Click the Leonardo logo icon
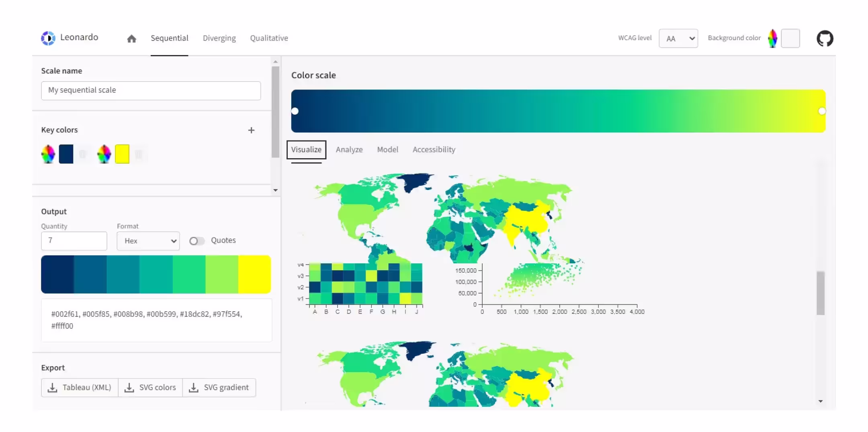 pyautogui.click(x=48, y=38)
